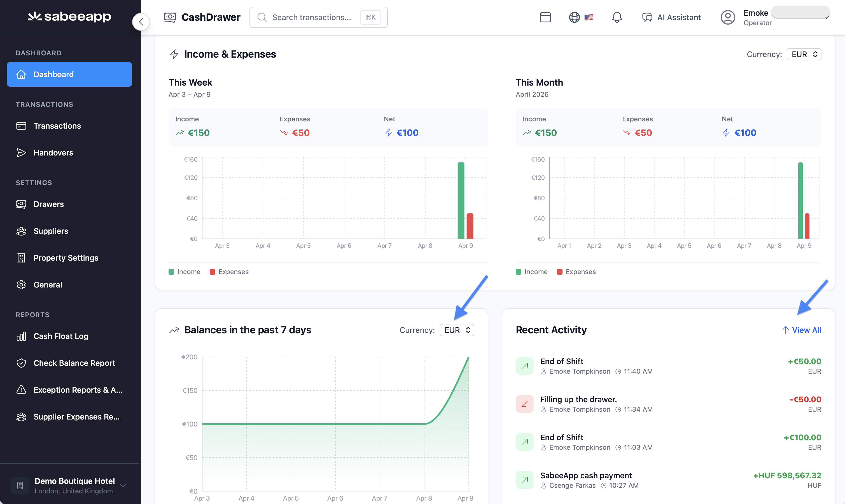Click the Filling up the drawer expense icon
Viewport: 845px width, 504px height.
(524, 404)
